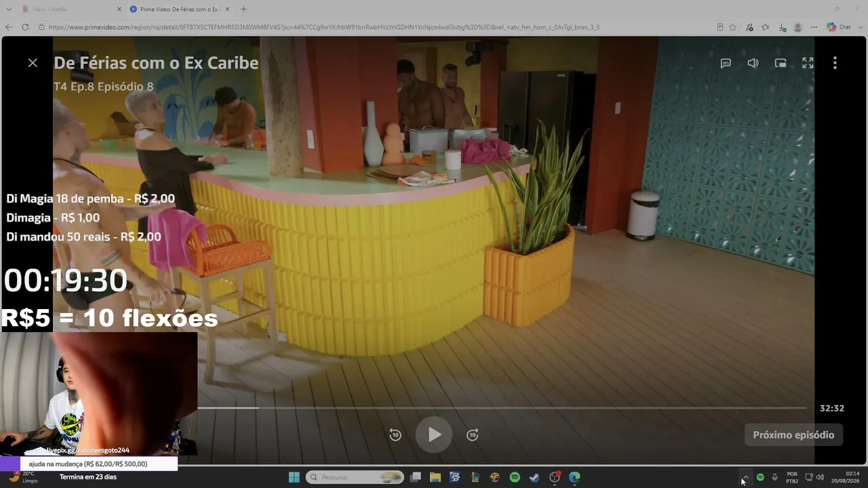
Task: Open immersive reader view
Action: tap(720, 27)
